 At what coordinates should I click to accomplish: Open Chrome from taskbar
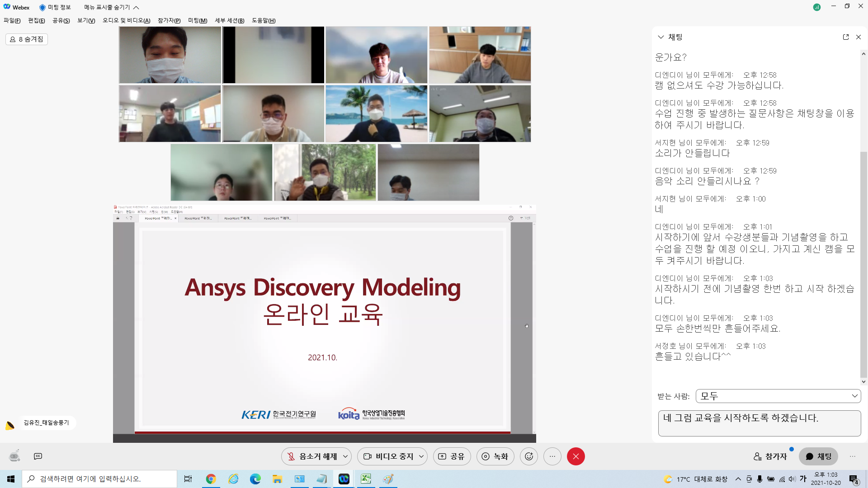pos(211,479)
